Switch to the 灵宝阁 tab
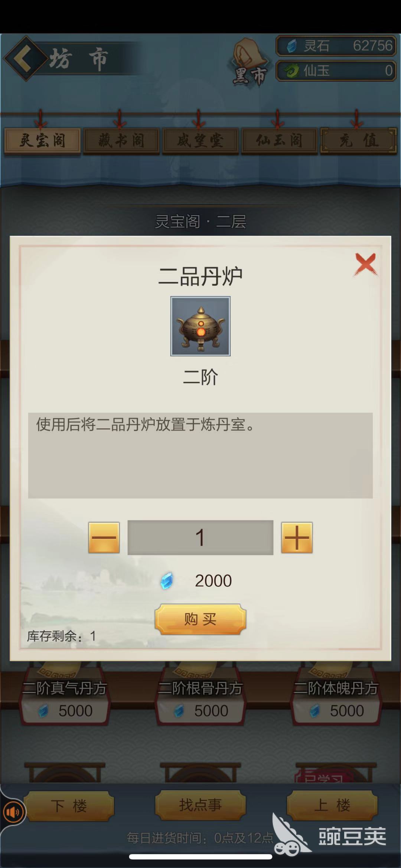This screenshot has width=401, height=868. [x=42, y=141]
